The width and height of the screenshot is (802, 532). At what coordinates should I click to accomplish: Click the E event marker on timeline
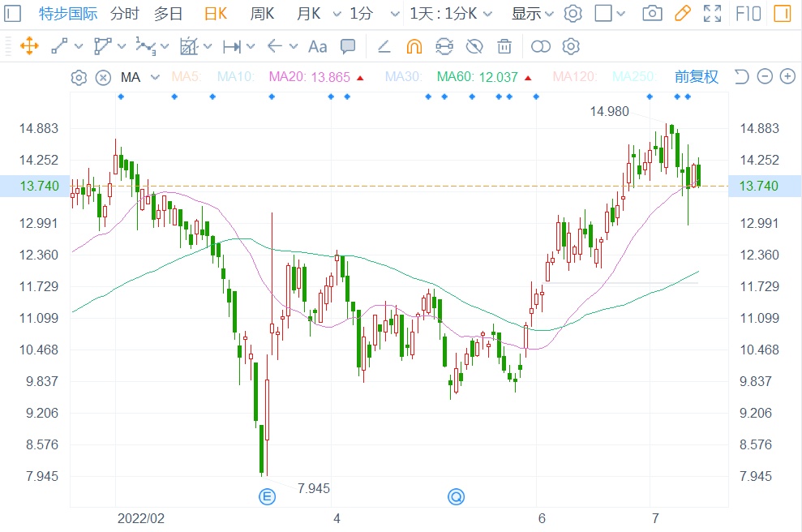point(266,496)
